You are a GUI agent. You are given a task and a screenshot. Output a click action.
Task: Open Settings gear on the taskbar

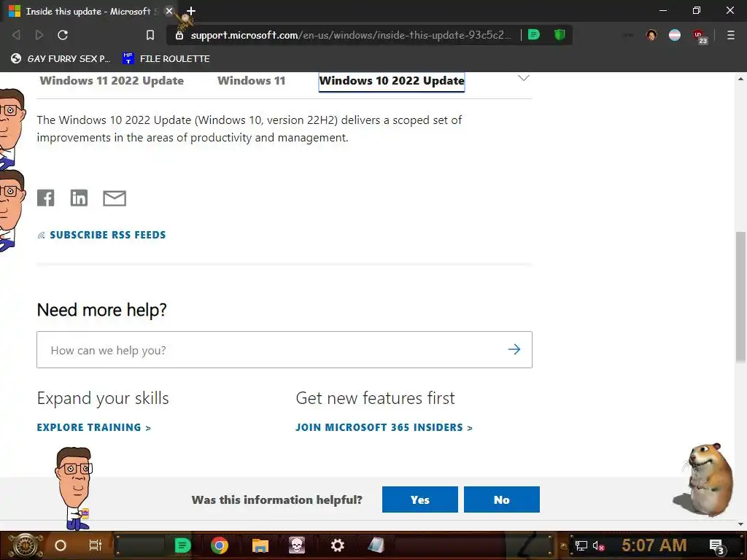click(337, 545)
